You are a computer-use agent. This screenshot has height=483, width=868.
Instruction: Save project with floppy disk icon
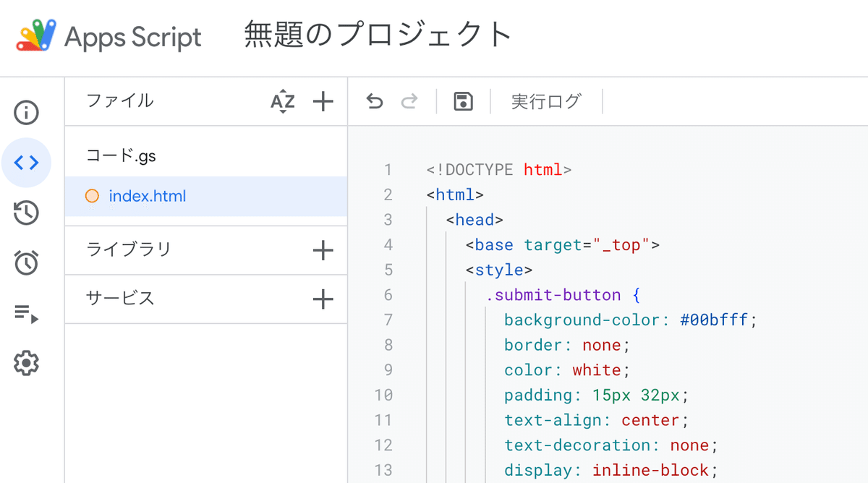click(x=463, y=102)
